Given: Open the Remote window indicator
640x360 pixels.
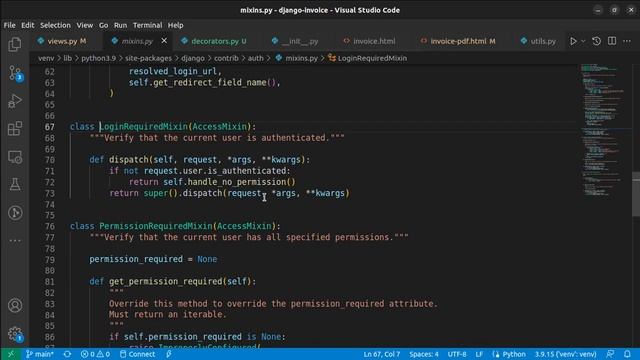Looking at the screenshot, I should (11, 354).
